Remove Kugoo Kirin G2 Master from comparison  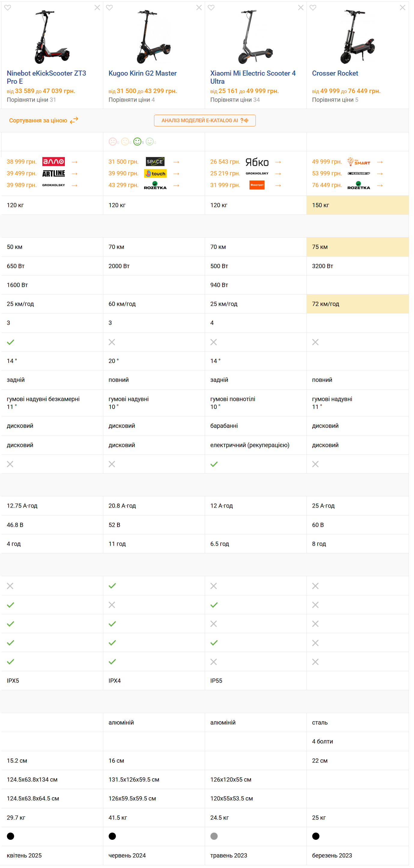coord(199,8)
